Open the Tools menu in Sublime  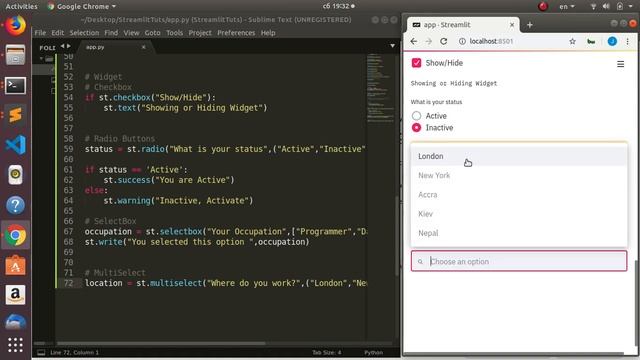[174, 33]
